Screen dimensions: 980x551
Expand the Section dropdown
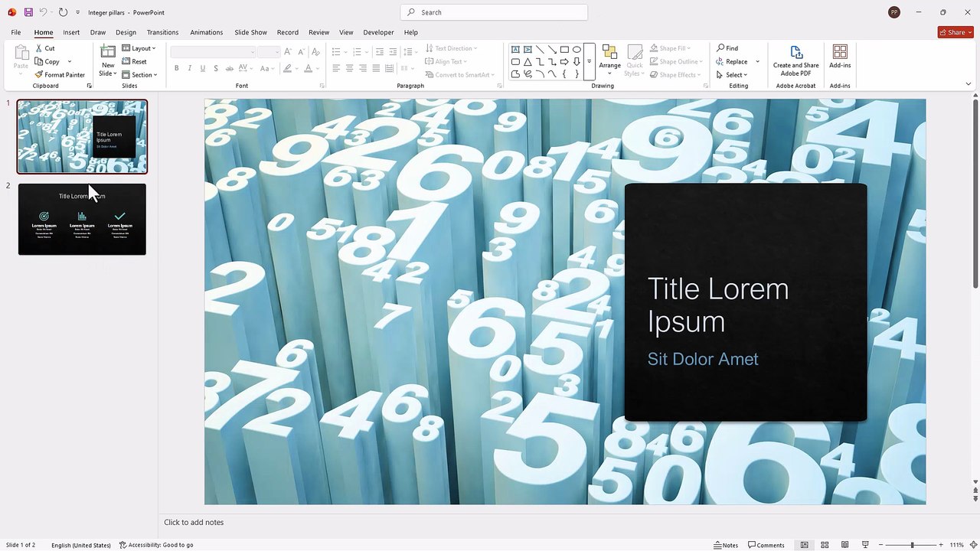(x=139, y=75)
